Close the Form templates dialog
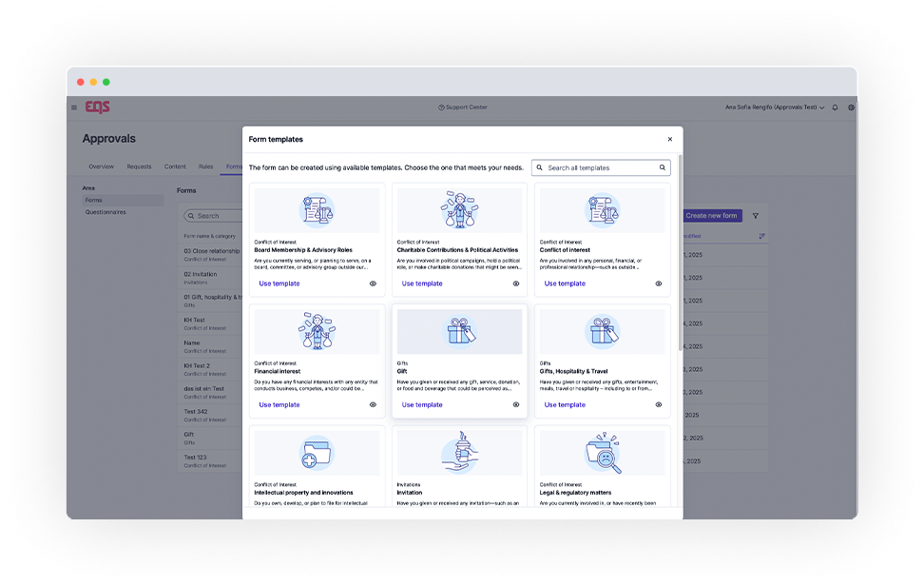The image size is (924, 586). coord(669,139)
